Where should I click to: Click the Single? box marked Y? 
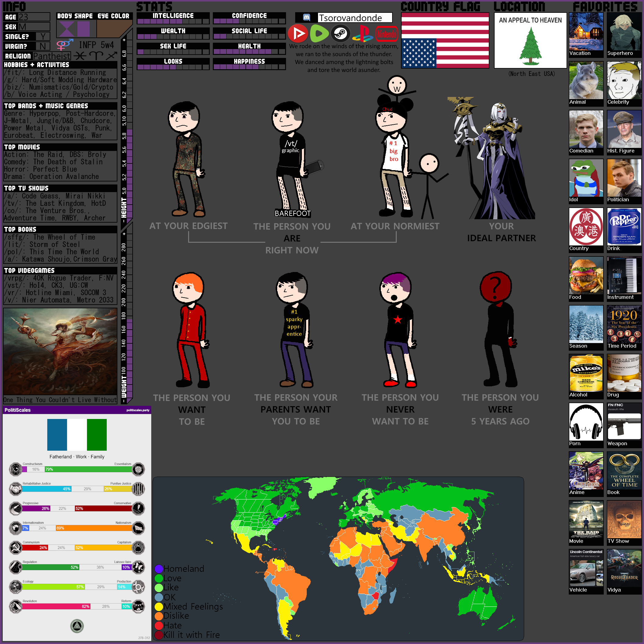pyautogui.click(x=42, y=36)
